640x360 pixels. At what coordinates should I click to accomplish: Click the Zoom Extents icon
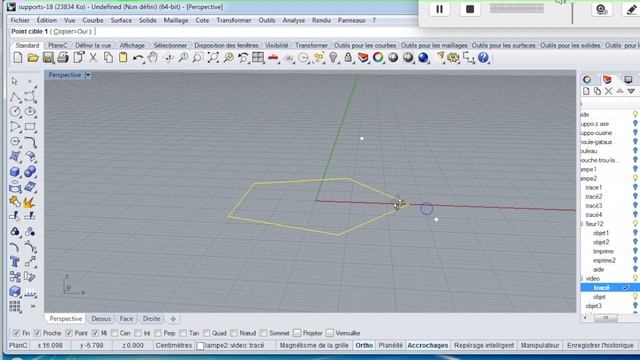[x=213, y=58]
